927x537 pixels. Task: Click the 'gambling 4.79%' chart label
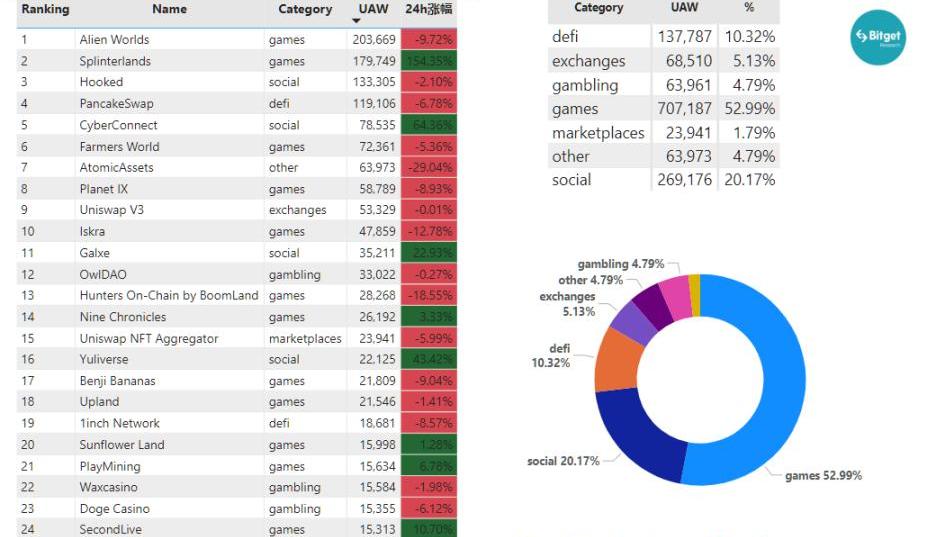click(621, 264)
